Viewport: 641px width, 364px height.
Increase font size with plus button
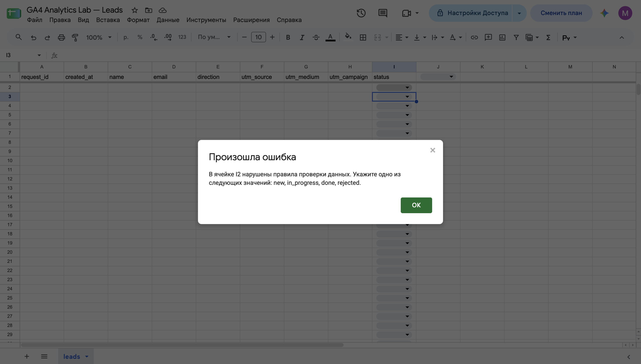(272, 37)
